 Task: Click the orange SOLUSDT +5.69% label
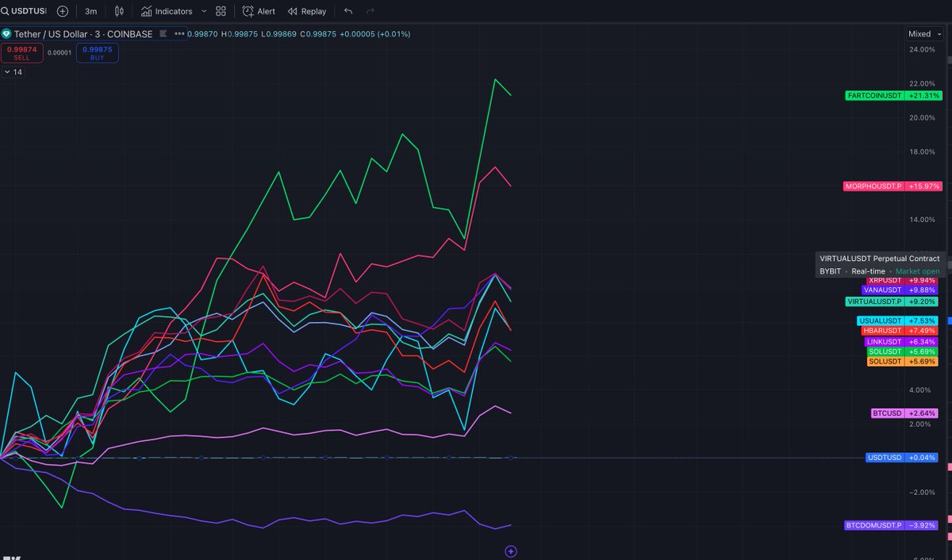904,362
